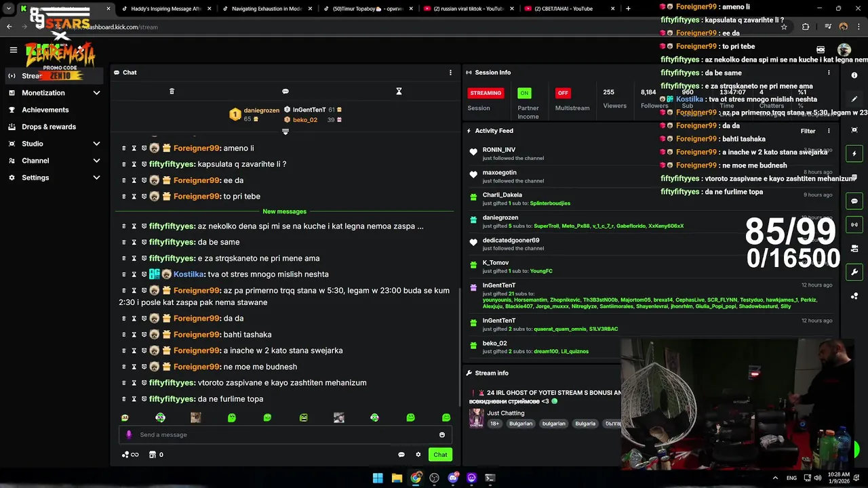Open the hamburger sidebar menu
Image resolution: width=868 pixels, height=488 pixels.
[x=13, y=49]
